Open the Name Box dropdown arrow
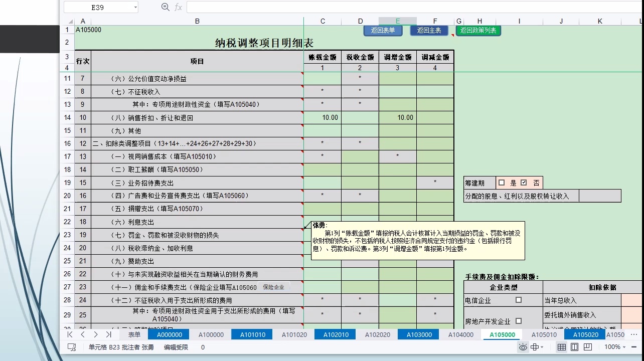Image resolution: width=644 pixels, height=361 pixels. pos(135,7)
